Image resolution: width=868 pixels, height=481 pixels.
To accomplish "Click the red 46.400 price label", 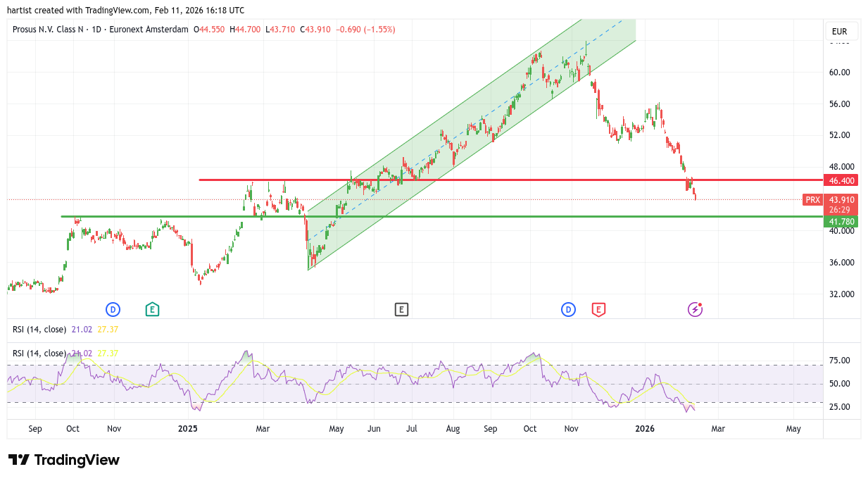I will tap(841, 181).
